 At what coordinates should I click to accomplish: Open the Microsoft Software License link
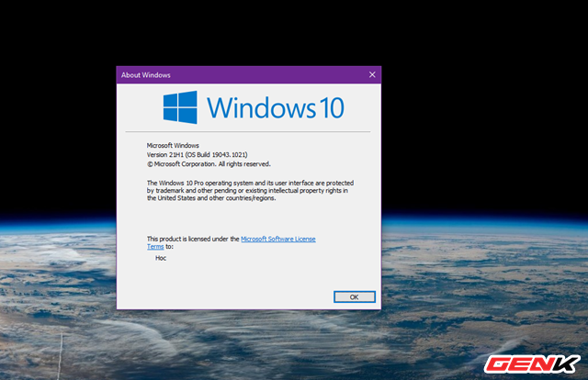click(x=277, y=239)
